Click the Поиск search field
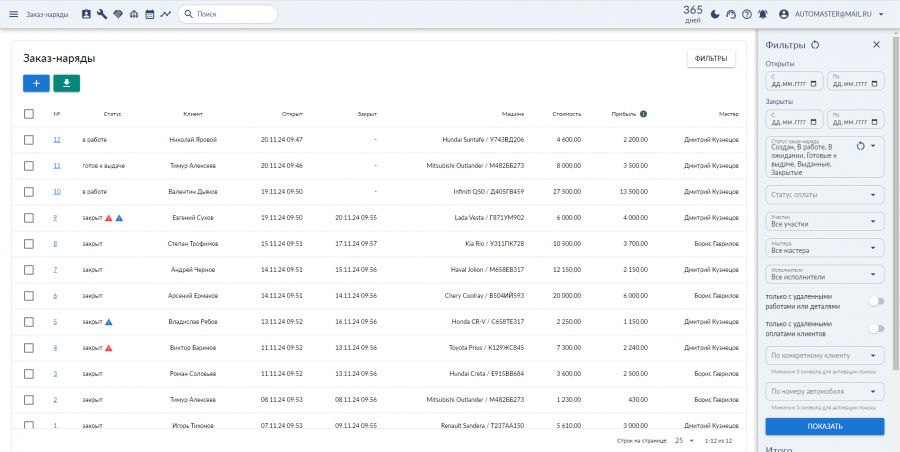The height and width of the screenshot is (452, 900). coord(227,14)
